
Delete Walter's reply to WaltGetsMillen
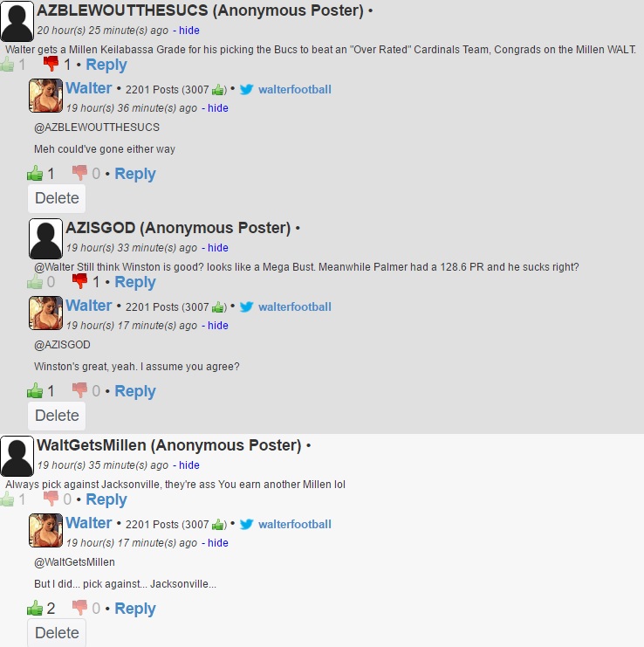point(57,633)
